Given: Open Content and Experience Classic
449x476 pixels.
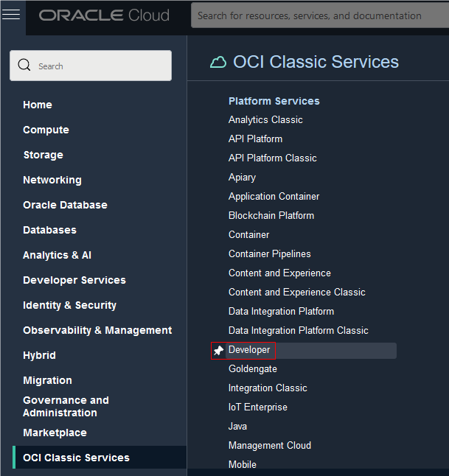Looking at the screenshot, I should click(x=297, y=292).
